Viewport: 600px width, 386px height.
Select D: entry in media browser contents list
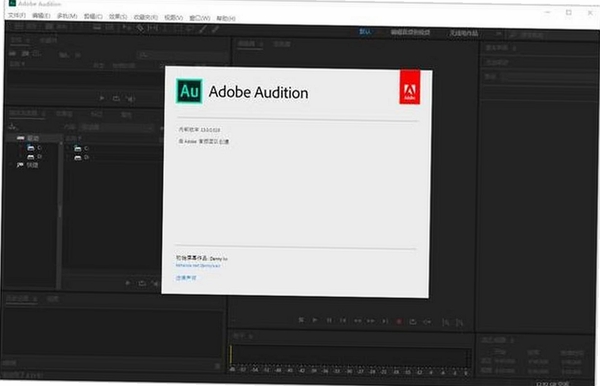point(82,157)
